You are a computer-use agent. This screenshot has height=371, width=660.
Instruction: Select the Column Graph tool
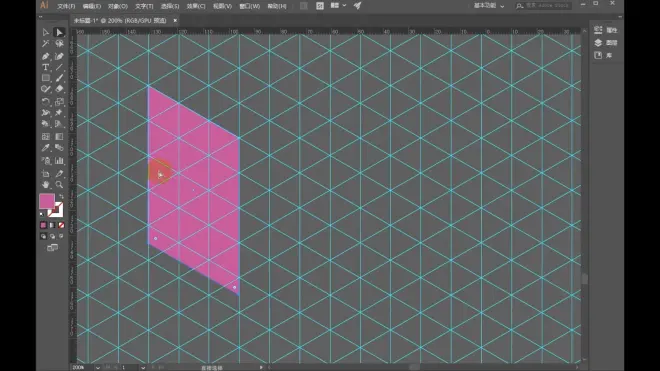(59, 161)
